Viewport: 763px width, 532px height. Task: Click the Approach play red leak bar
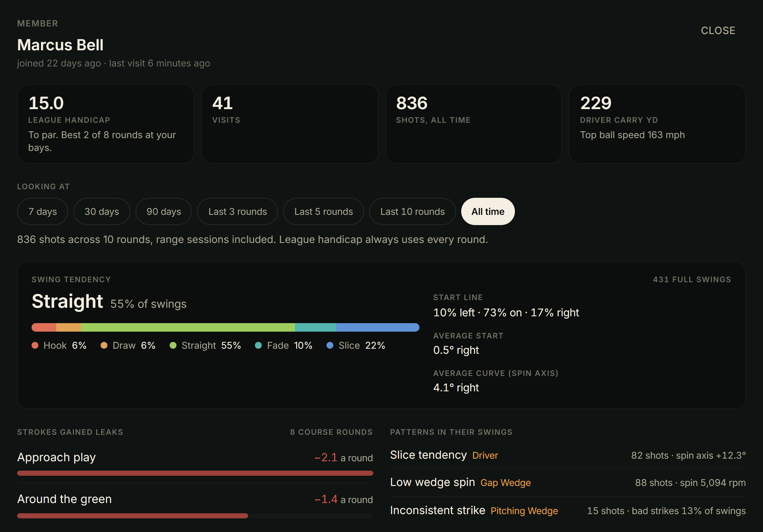coord(195,473)
